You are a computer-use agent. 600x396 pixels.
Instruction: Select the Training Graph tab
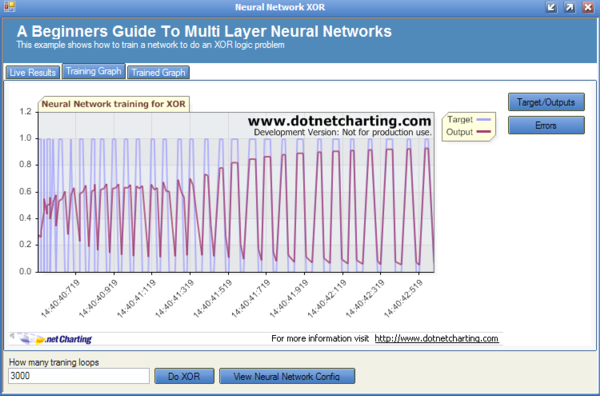click(x=94, y=71)
